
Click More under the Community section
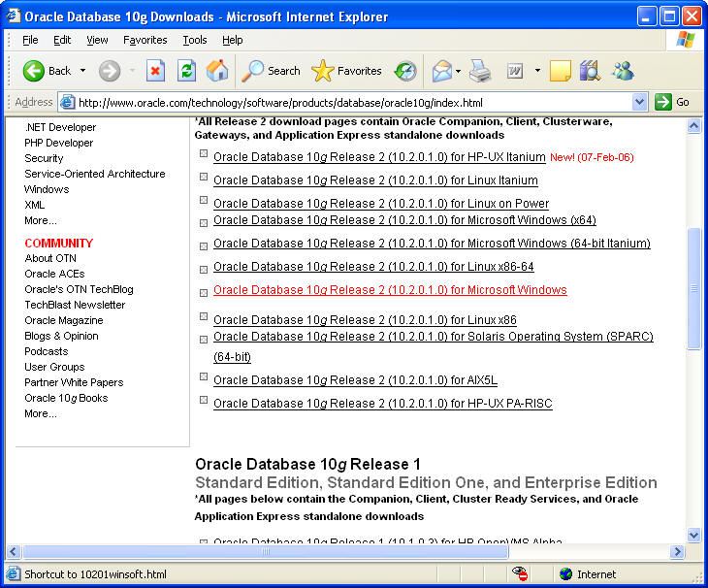click(41, 413)
